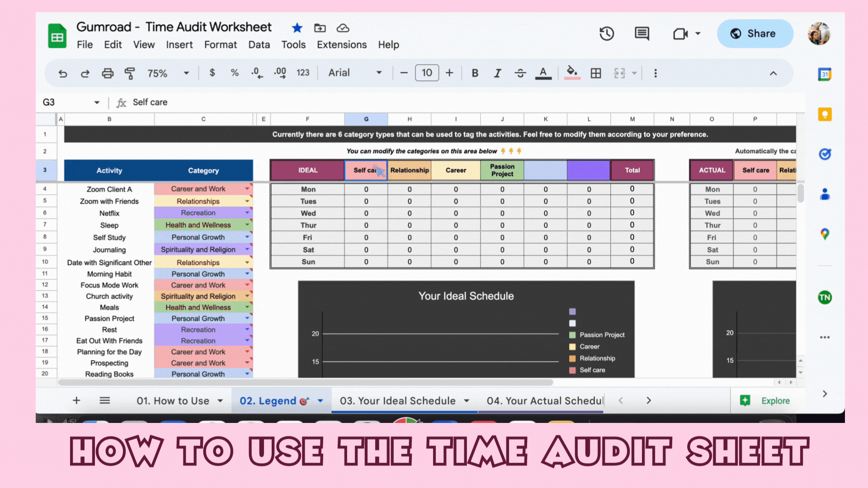Click the version history clock icon

point(606,34)
